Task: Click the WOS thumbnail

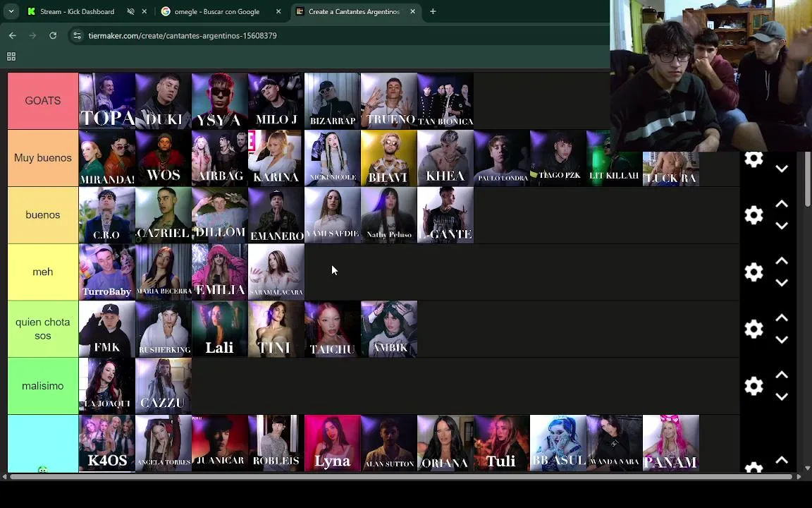Action: click(x=163, y=157)
